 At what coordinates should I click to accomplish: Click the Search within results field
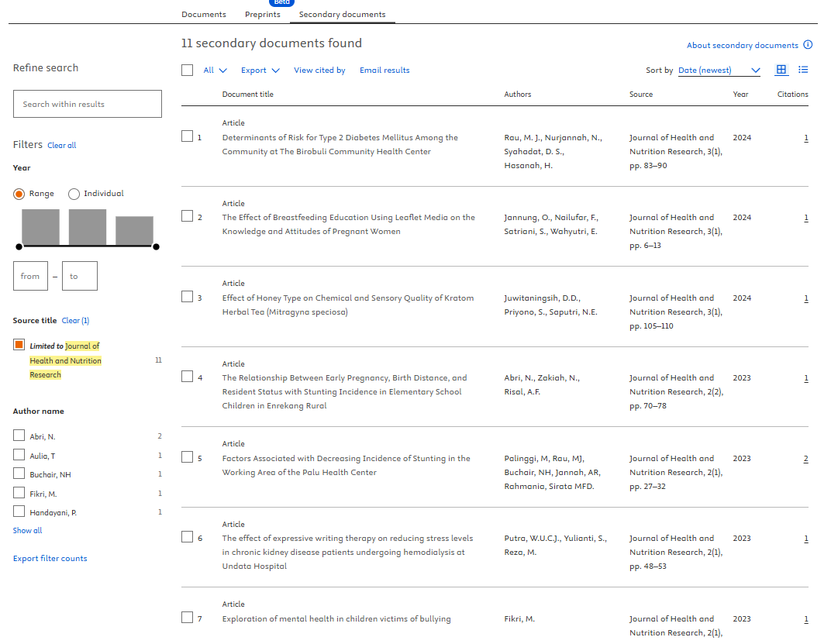point(88,104)
